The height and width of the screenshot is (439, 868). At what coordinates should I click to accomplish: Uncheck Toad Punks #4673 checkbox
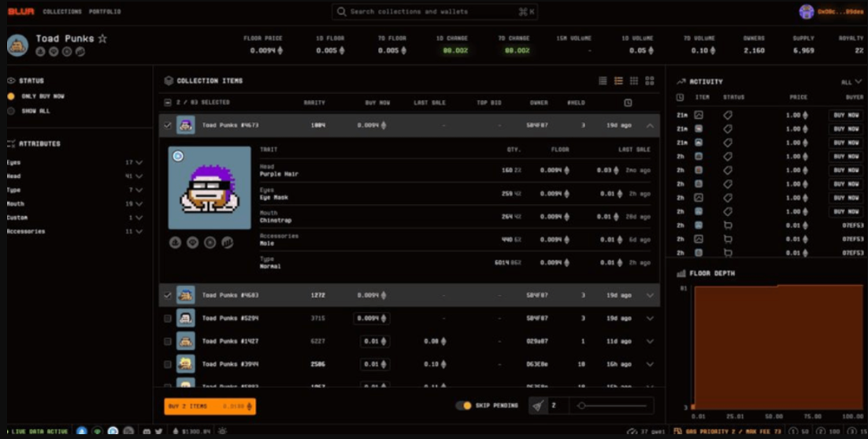pyautogui.click(x=168, y=125)
